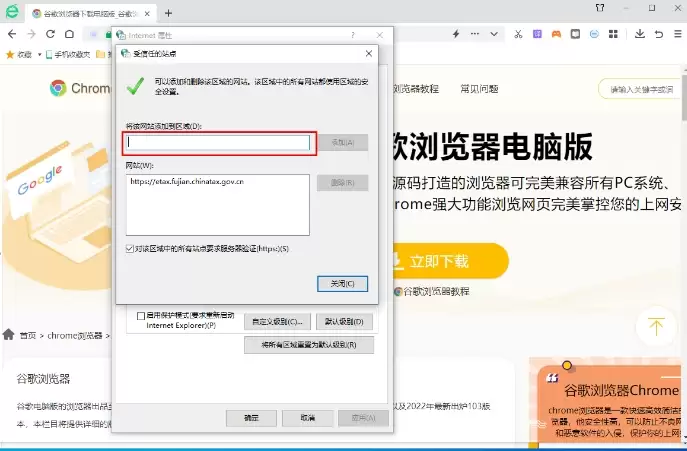Click the help question mark in Internet properties
Screen dimensions: 687x451
click(x=353, y=35)
